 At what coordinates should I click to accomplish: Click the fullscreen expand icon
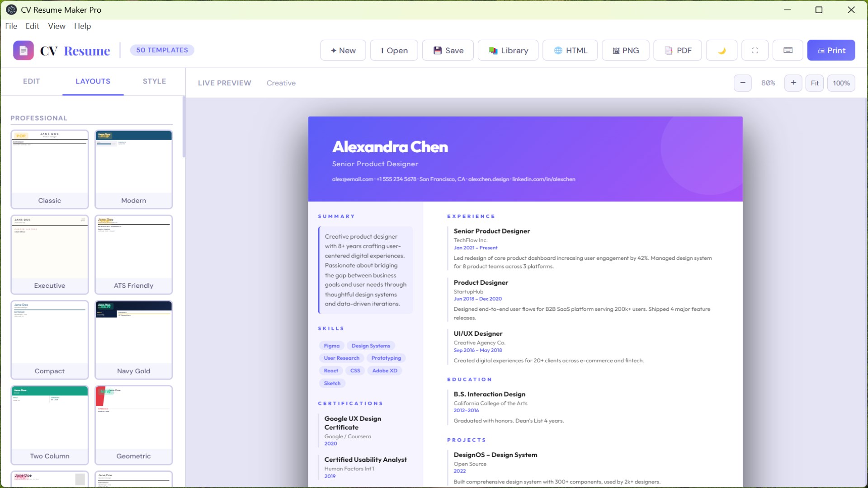pyautogui.click(x=755, y=51)
